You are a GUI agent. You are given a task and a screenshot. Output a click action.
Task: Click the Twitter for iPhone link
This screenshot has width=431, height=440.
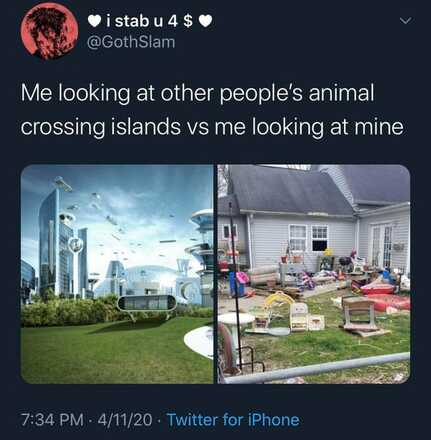pos(233,419)
